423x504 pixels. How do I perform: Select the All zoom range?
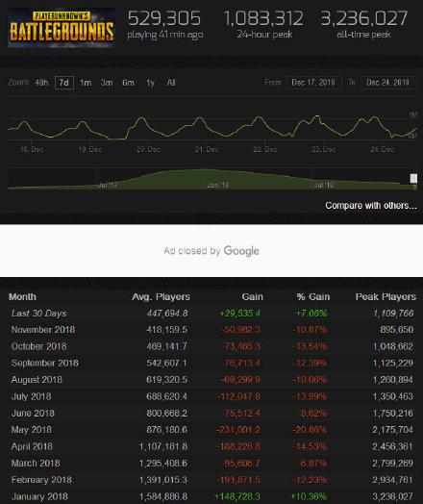point(171,83)
